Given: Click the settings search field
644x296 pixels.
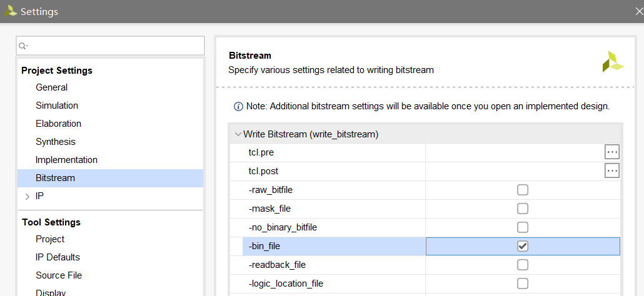Looking at the screenshot, I should (116, 46).
